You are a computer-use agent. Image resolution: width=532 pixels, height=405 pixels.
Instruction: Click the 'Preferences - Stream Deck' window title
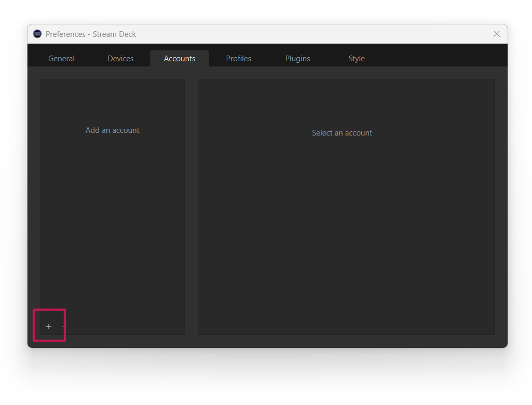91,34
